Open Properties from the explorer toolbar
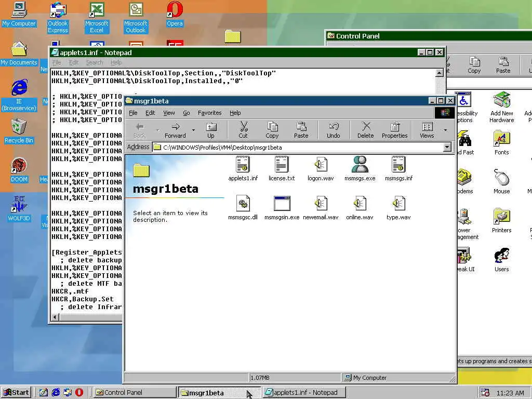Screen dimensions: 532x399 point(395,130)
